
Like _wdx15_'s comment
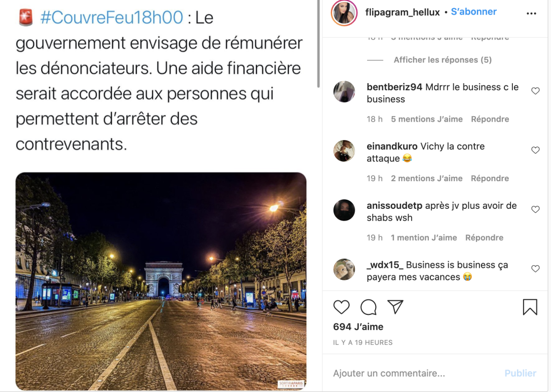(x=535, y=269)
